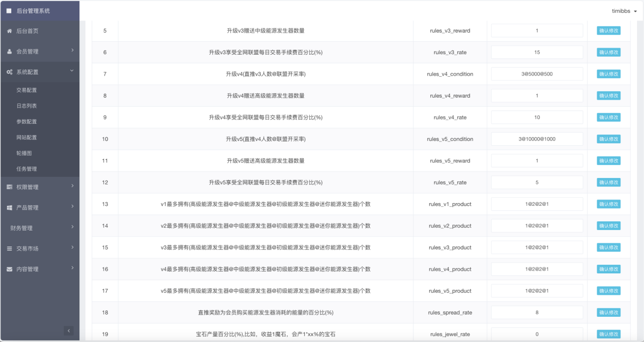Confirm the rules_v1_product change
The height and width of the screenshot is (342, 644).
tap(609, 204)
